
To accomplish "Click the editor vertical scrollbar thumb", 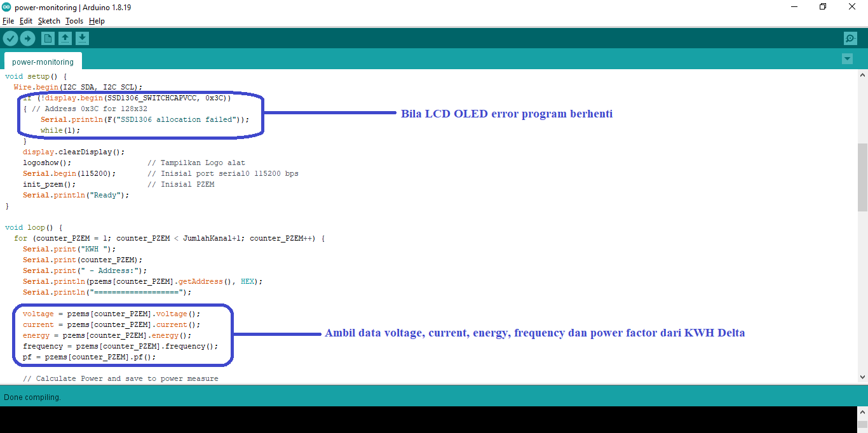I will click(862, 177).
